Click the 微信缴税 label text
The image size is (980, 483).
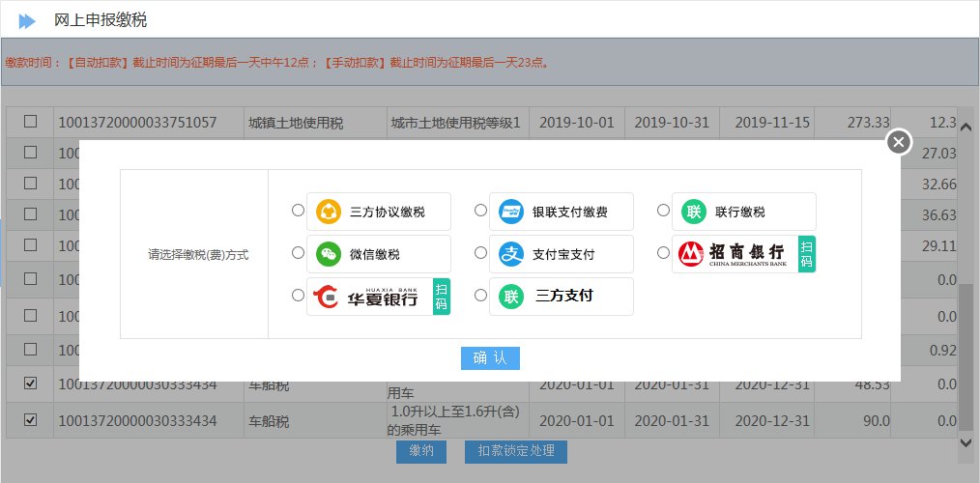375,255
